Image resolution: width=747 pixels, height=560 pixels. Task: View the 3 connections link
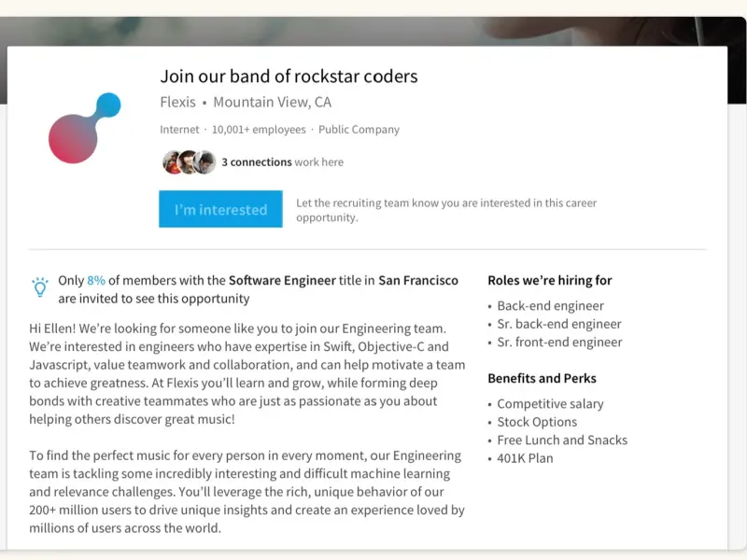pyautogui.click(x=256, y=162)
